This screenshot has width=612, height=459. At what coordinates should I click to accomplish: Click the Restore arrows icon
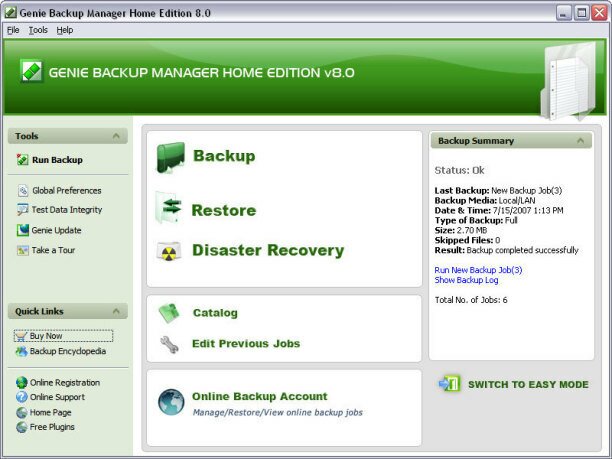pyautogui.click(x=169, y=207)
